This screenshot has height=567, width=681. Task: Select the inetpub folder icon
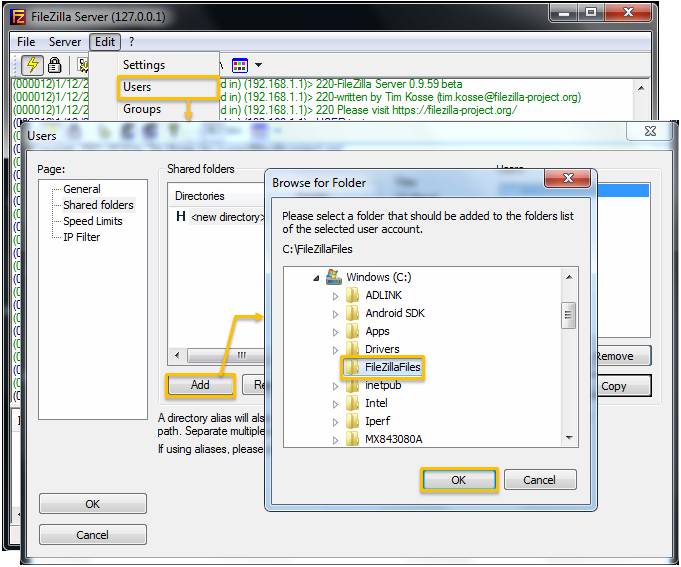tap(352, 385)
